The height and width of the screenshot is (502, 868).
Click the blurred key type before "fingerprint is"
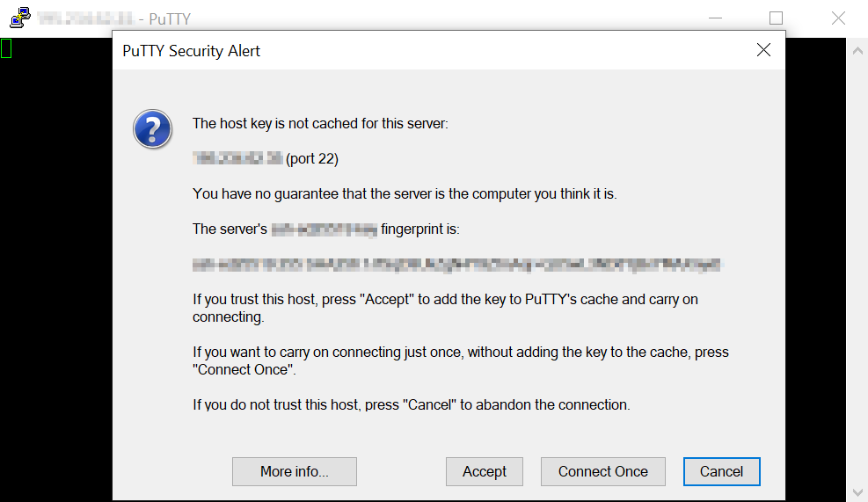click(324, 229)
